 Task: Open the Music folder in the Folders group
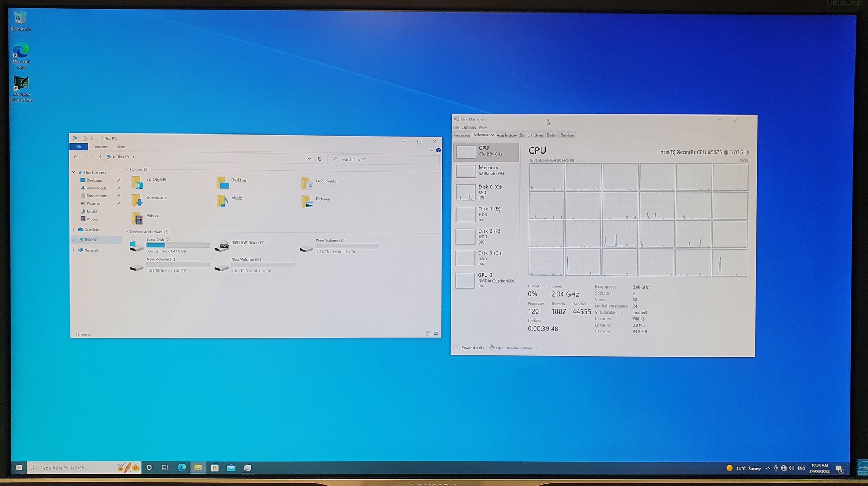pyautogui.click(x=229, y=201)
